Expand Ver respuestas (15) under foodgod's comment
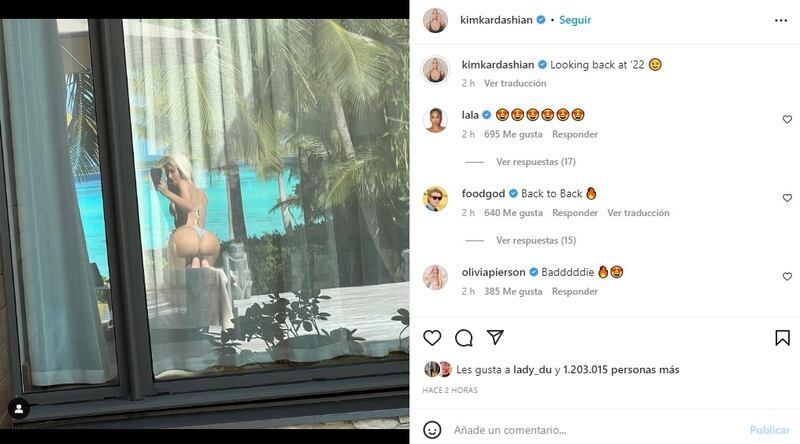Screen dimensions: 800x444 tap(536, 240)
